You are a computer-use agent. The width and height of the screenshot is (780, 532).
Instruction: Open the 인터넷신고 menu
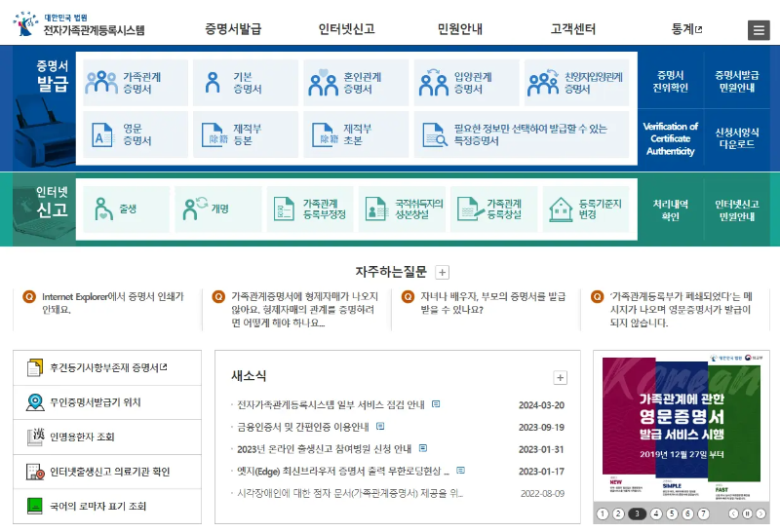pyautogui.click(x=346, y=29)
